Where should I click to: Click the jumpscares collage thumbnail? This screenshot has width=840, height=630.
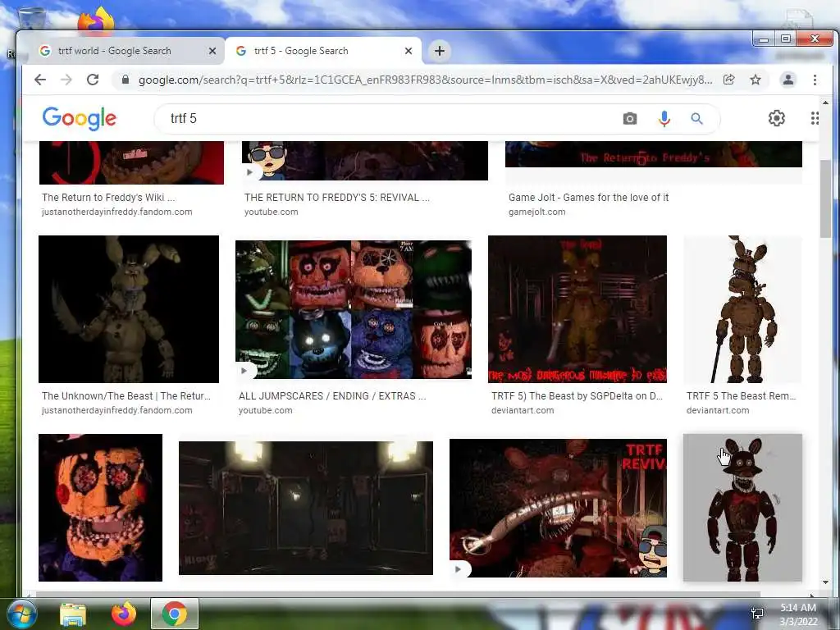(354, 309)
